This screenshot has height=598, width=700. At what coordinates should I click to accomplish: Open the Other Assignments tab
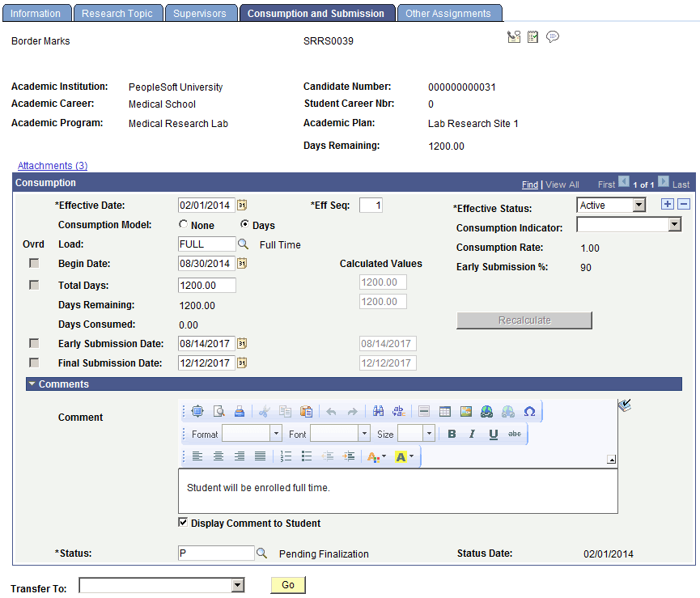(448, 14)
